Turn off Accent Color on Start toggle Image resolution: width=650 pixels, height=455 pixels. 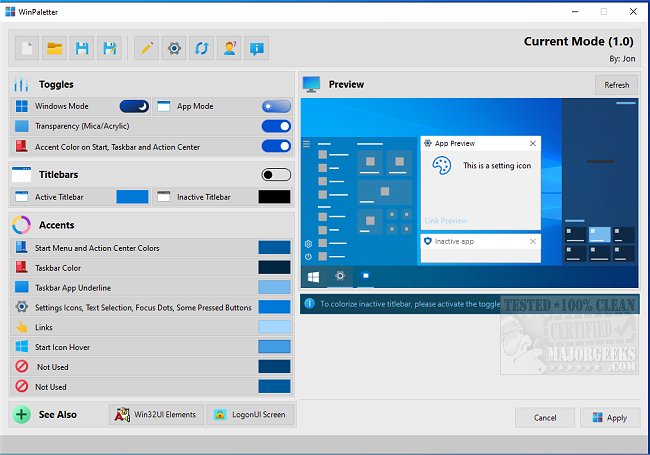pyautogui.click(x=276, y=146)
